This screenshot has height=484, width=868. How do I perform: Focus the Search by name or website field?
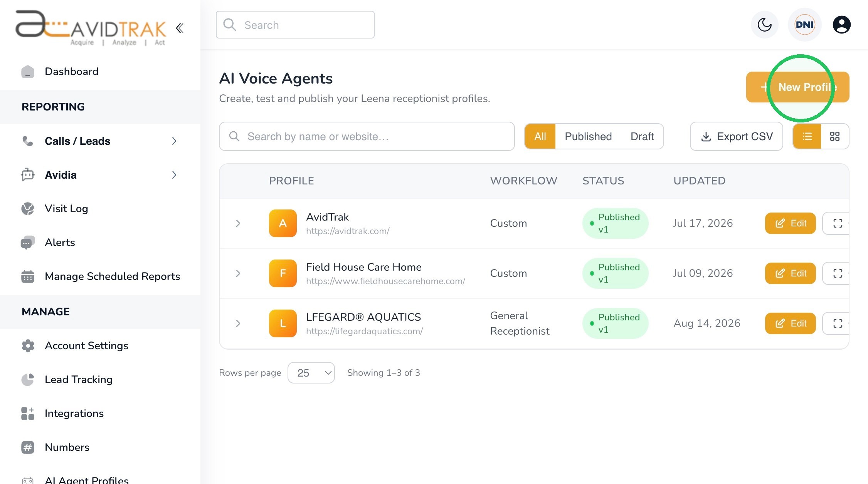pyautogui.click(x=367, y=136)
